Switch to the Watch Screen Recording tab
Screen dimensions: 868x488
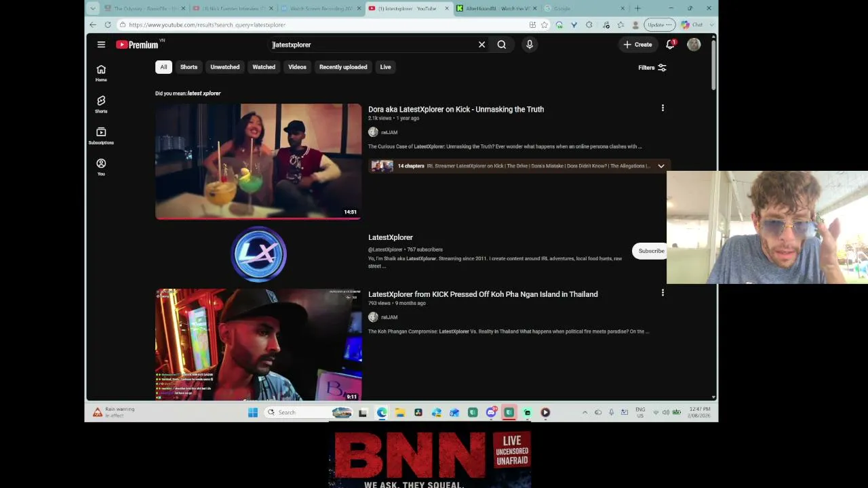click(320, 8)
